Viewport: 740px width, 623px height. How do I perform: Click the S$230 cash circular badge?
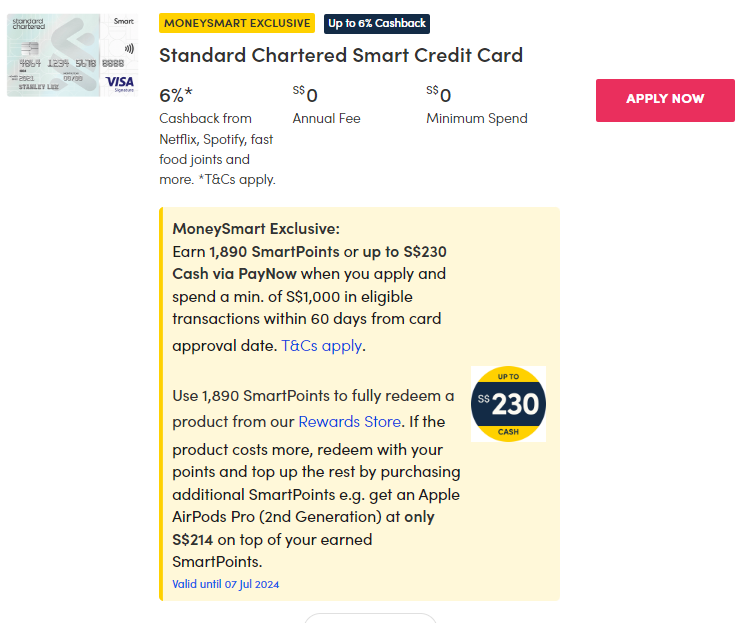[x=508, y=404]
